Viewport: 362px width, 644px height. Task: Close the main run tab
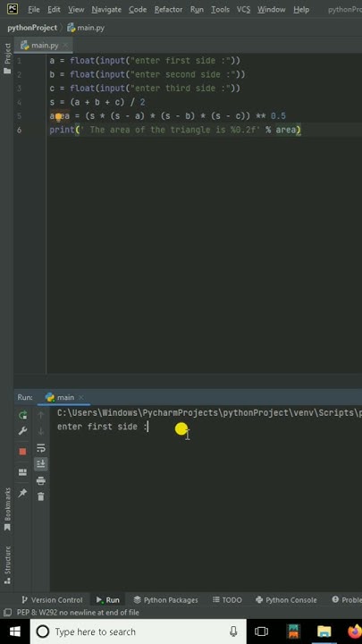click(x=81, y=397)
